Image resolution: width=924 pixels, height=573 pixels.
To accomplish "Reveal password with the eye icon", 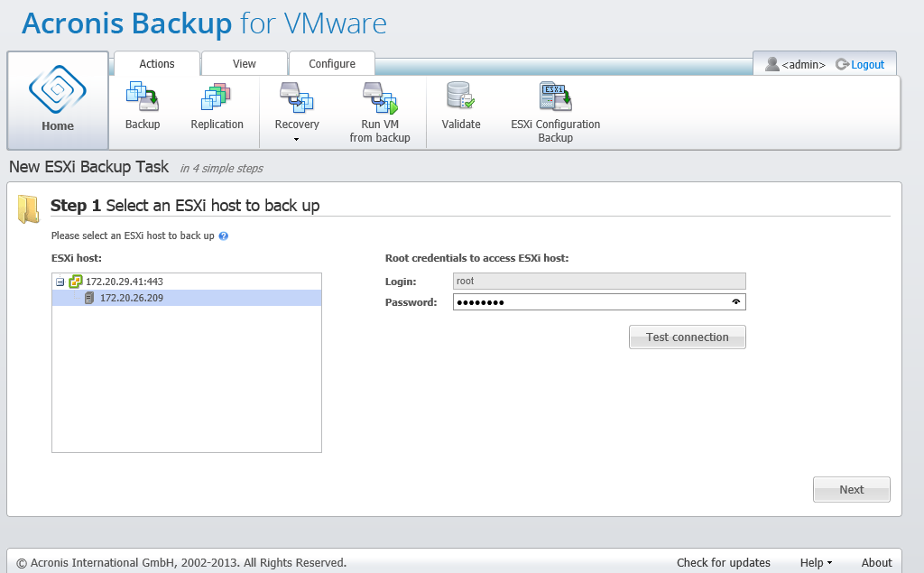I will 736,301.
